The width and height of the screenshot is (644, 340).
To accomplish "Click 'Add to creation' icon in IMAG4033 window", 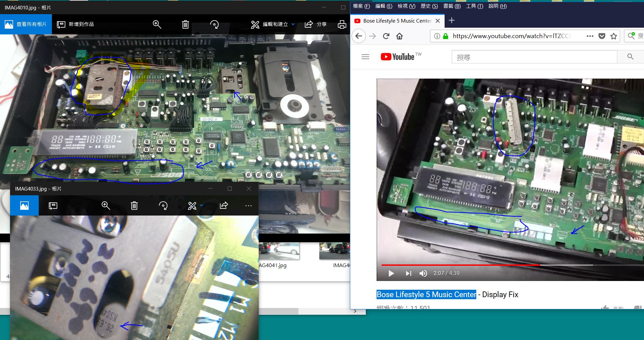I will tap(53, 205).
